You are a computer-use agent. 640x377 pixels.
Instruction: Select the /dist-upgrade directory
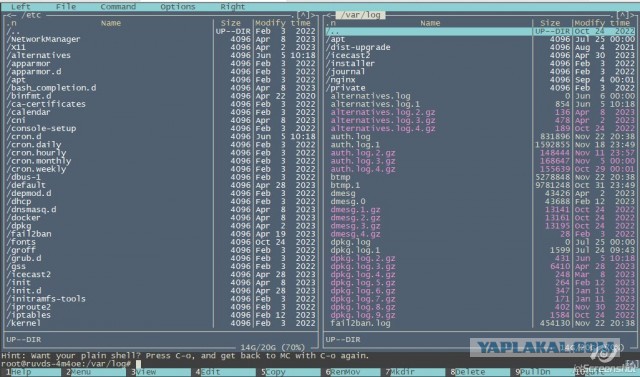[x=480, y=47]
